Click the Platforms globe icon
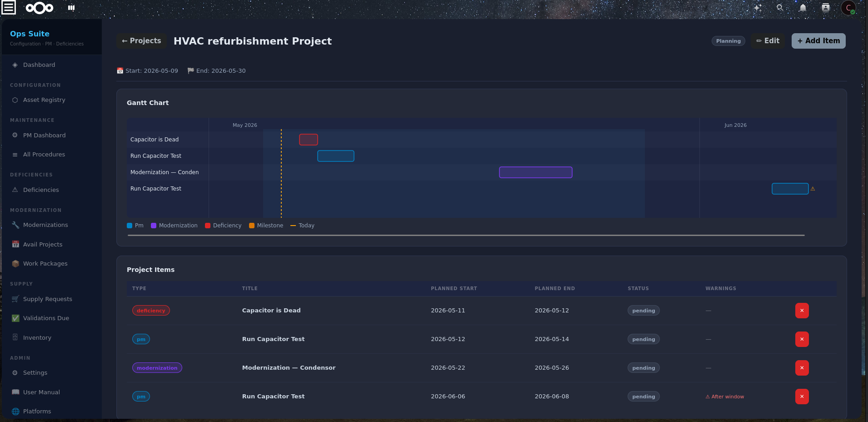This screenshot has width=868, height=422. tap(15, 412)
